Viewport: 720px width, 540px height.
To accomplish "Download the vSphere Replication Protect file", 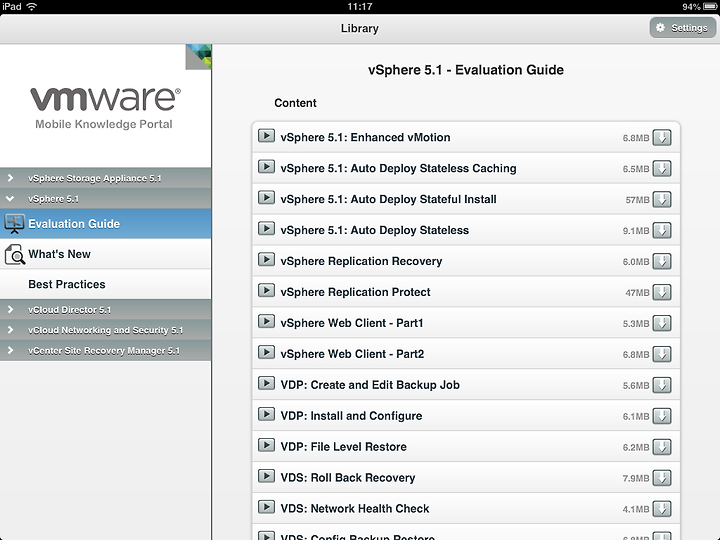I will pyautogui.click(x=662, y=292).
